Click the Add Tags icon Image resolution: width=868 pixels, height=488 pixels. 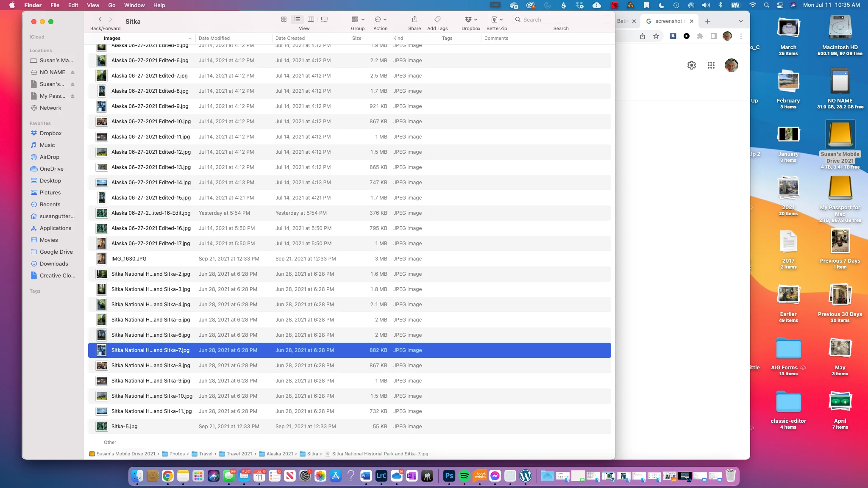tap(437, 19)
